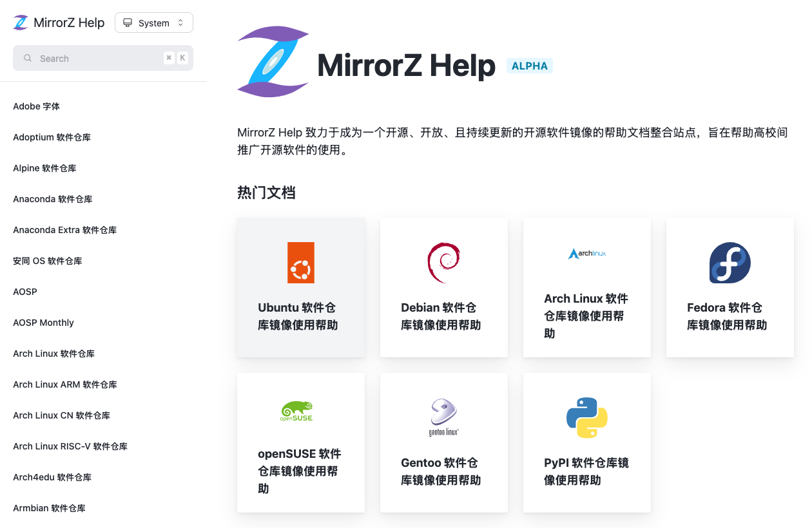Open Arch Linux 软件仓库 sidebar link

(54, 354)
